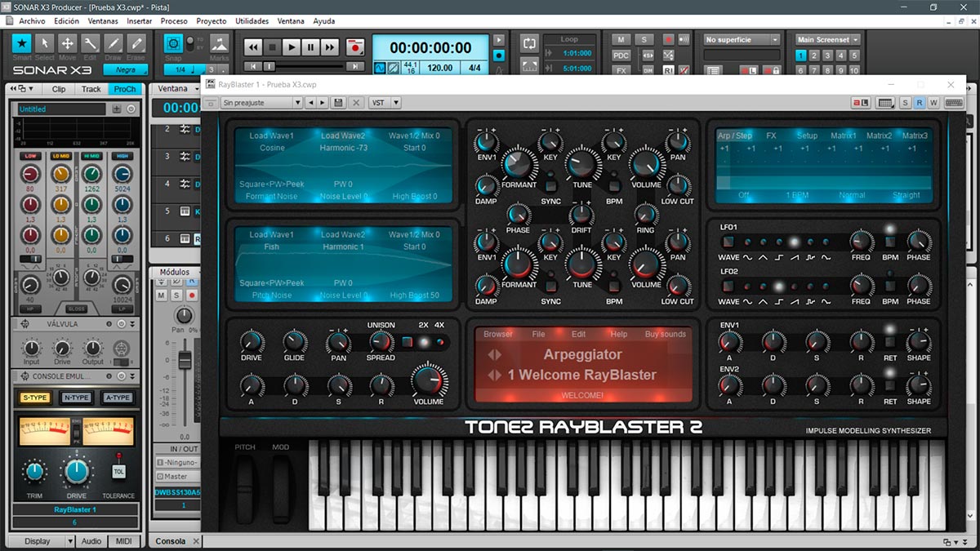
Task: Open the VST dropdown in plugin window
Action: coord(385,103)
